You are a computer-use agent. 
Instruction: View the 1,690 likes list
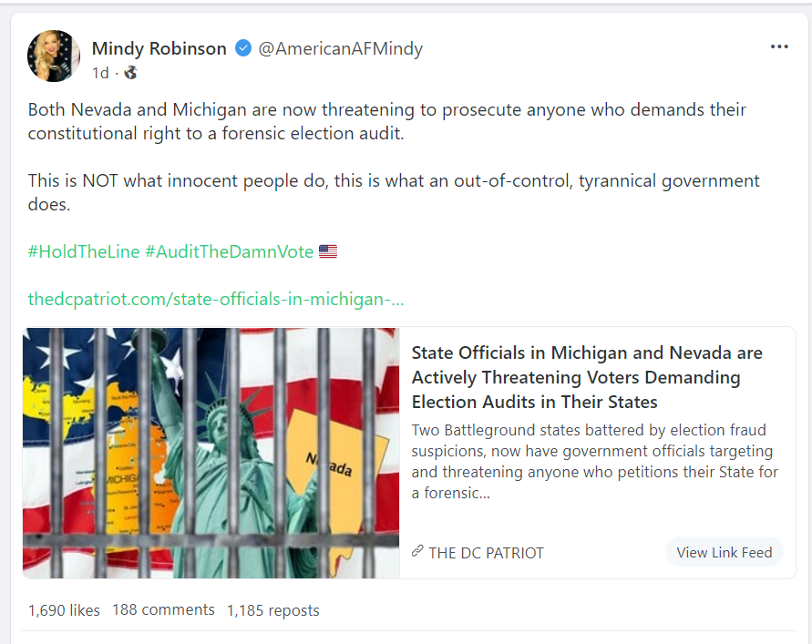64,610
